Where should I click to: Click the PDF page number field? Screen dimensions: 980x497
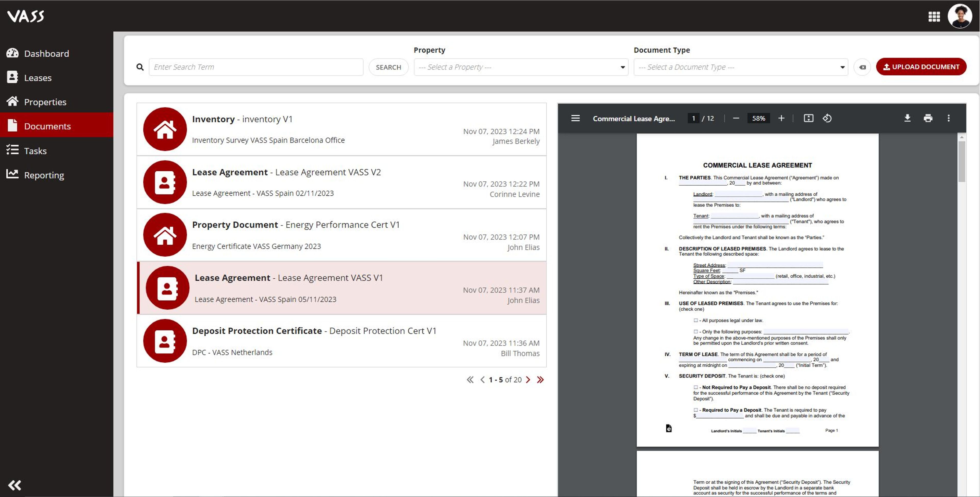pos(693,118)
